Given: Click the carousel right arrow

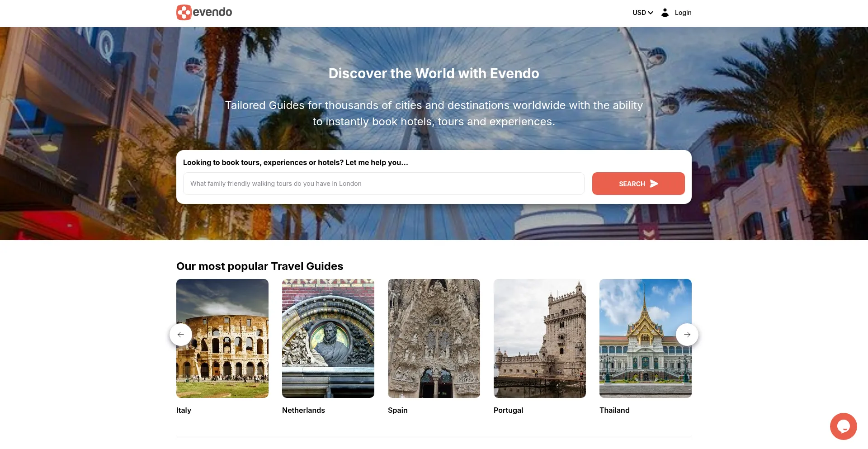Looking at the screenshot, I should coord(687,335).
